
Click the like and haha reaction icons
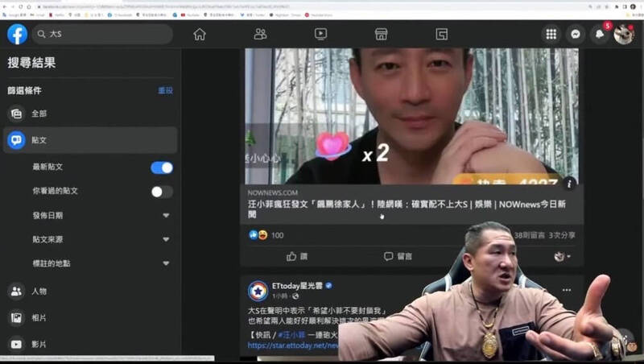click(x=258, y=235)
